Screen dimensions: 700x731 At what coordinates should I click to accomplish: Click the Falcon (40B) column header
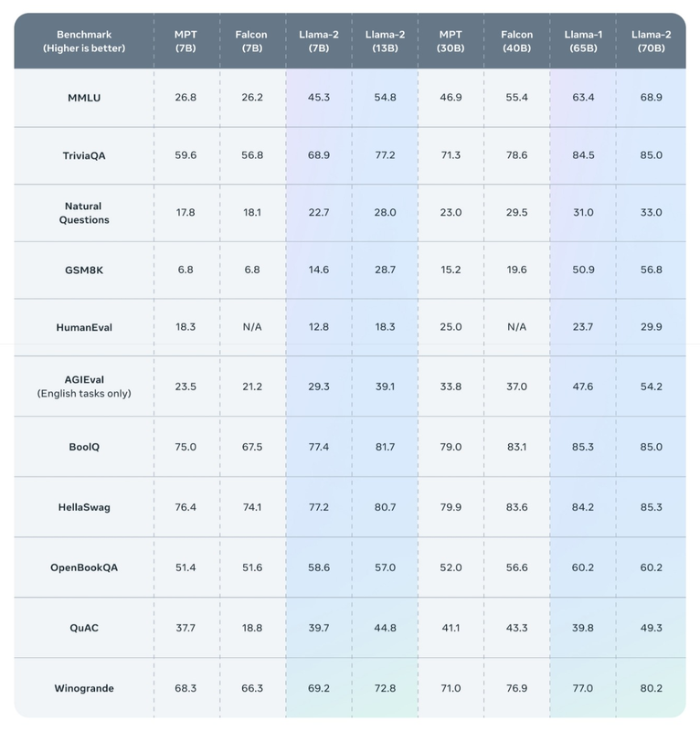pos(516,41)
